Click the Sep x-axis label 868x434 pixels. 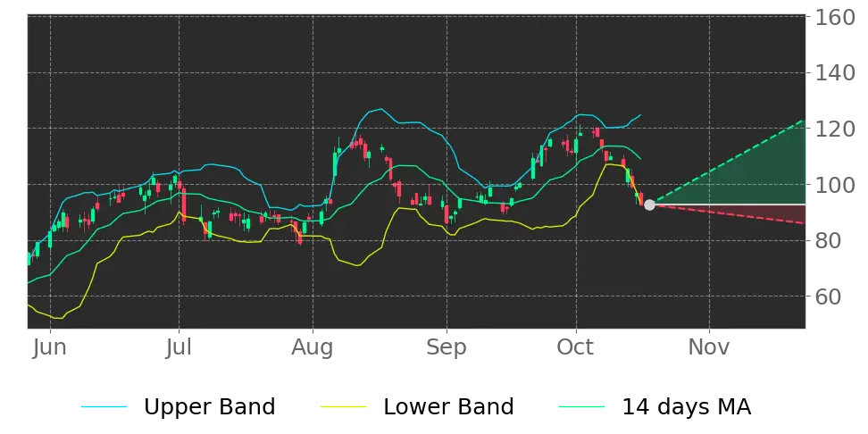(447, 347)
